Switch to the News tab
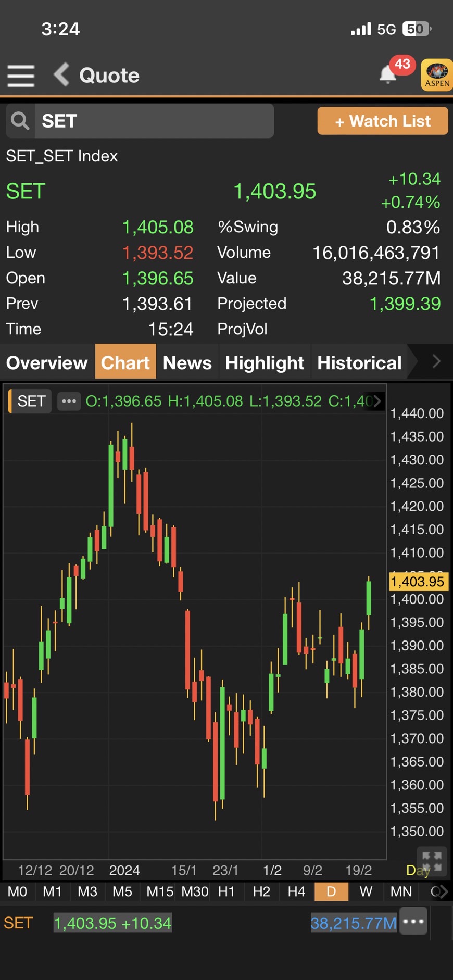 tap(187, 362)
